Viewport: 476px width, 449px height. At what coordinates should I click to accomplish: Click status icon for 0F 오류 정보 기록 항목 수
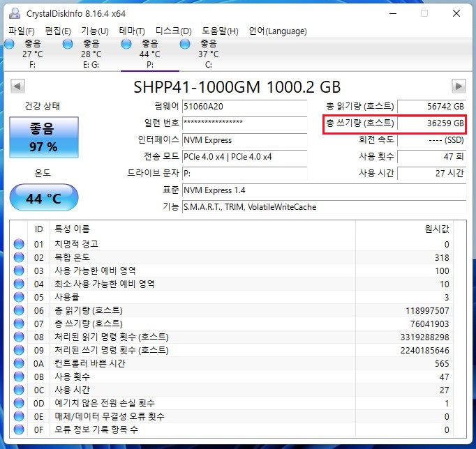[x=19, y=429]
